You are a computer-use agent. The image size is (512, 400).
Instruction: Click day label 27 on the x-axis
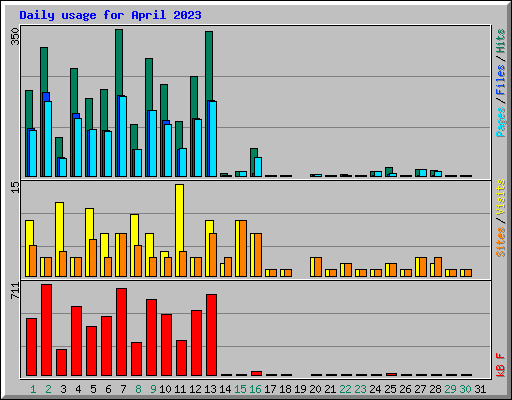[x=420, y=389]
